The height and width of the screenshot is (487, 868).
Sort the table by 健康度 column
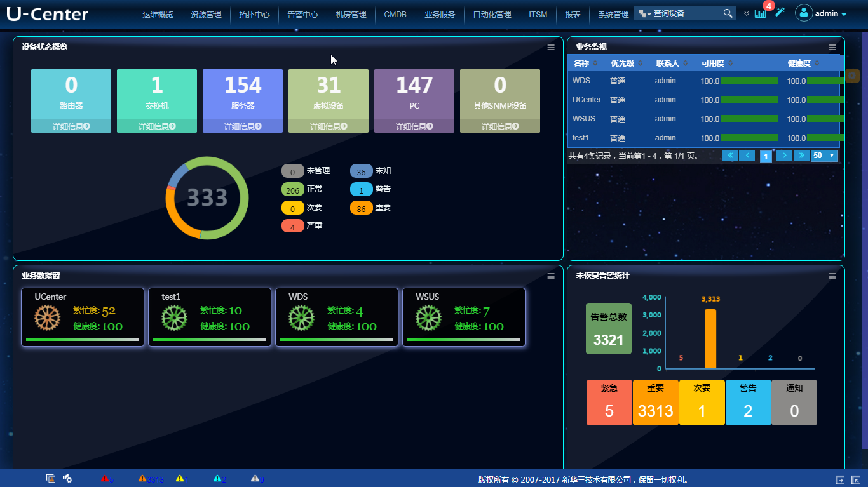[803, 63]
